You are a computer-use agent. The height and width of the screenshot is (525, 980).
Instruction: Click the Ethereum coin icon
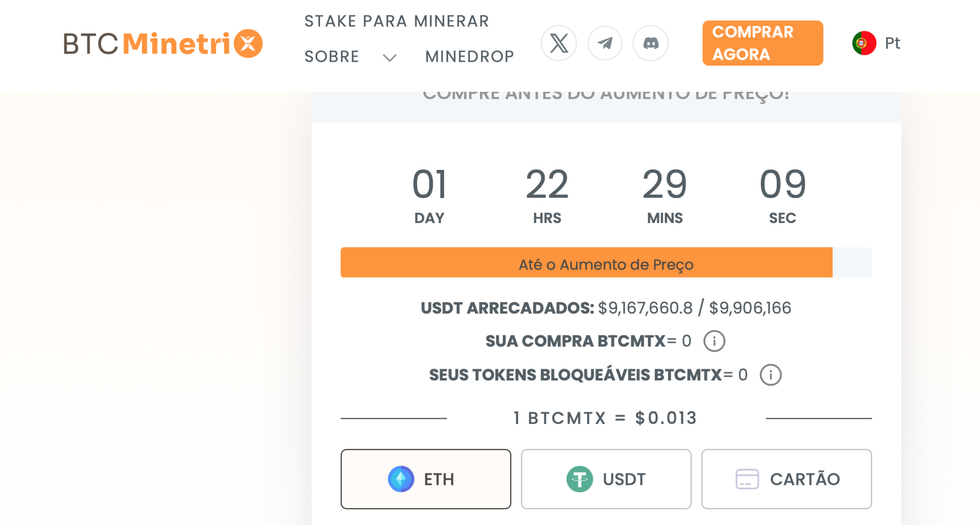coord(401,479)
